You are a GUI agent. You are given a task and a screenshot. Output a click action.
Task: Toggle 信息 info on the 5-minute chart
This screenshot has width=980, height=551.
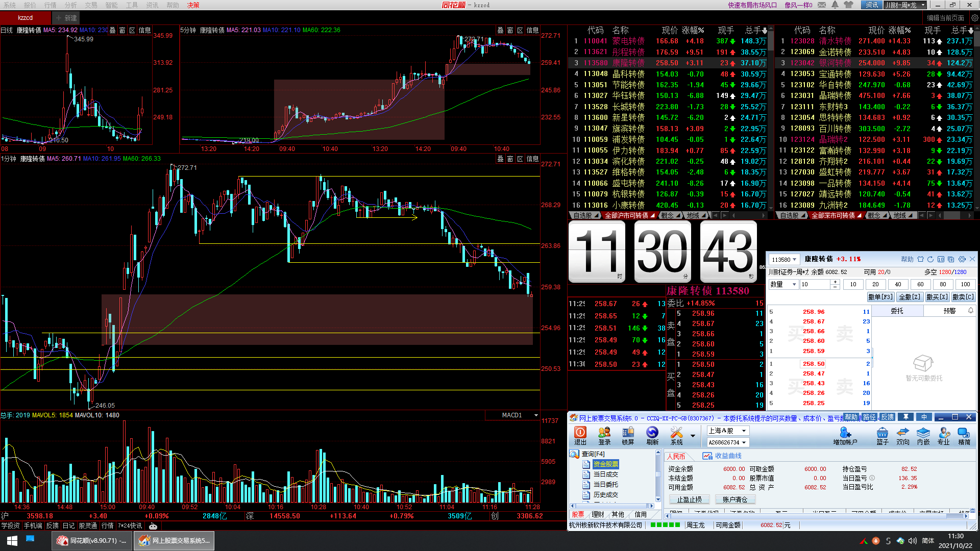(x=532, y=31)
